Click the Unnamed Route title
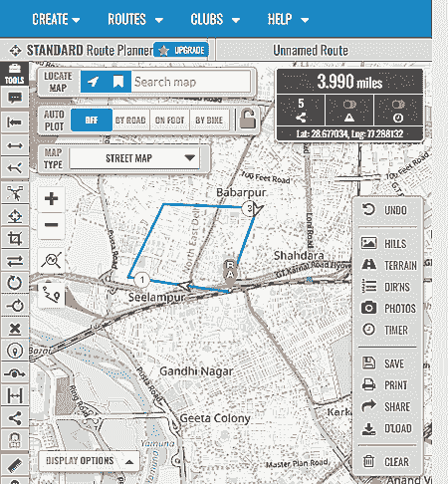 (x=311, y=51)
